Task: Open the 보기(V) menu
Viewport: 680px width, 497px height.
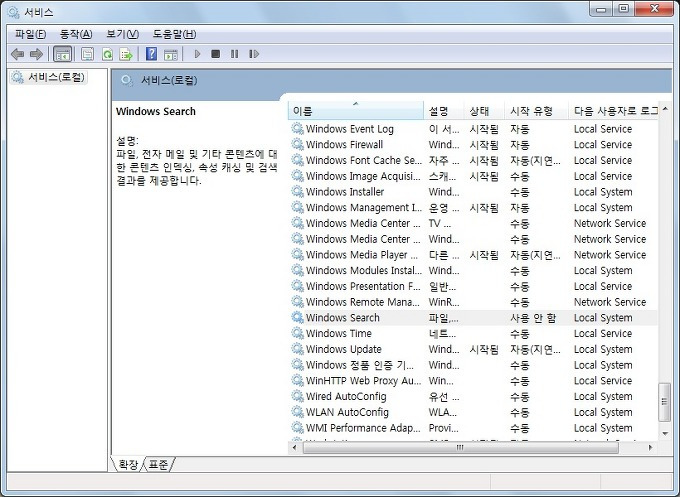Action: tap(122, 34)
